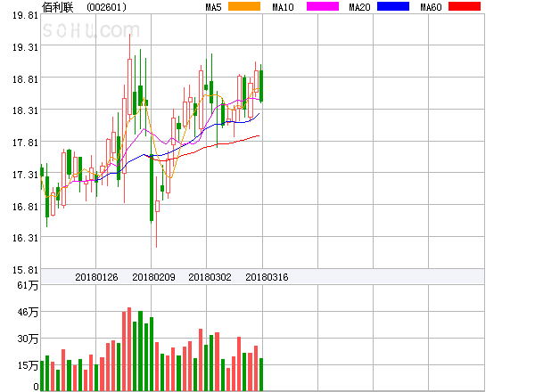The width and height of the screenshot is (535, 392).
Task: Click the 16.81 price axis label
Action: point(25,207)
